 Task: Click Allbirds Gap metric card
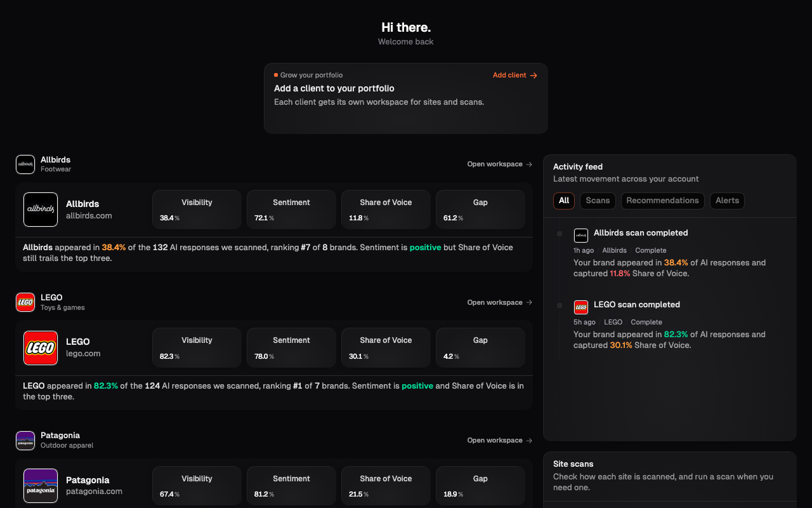480,210
